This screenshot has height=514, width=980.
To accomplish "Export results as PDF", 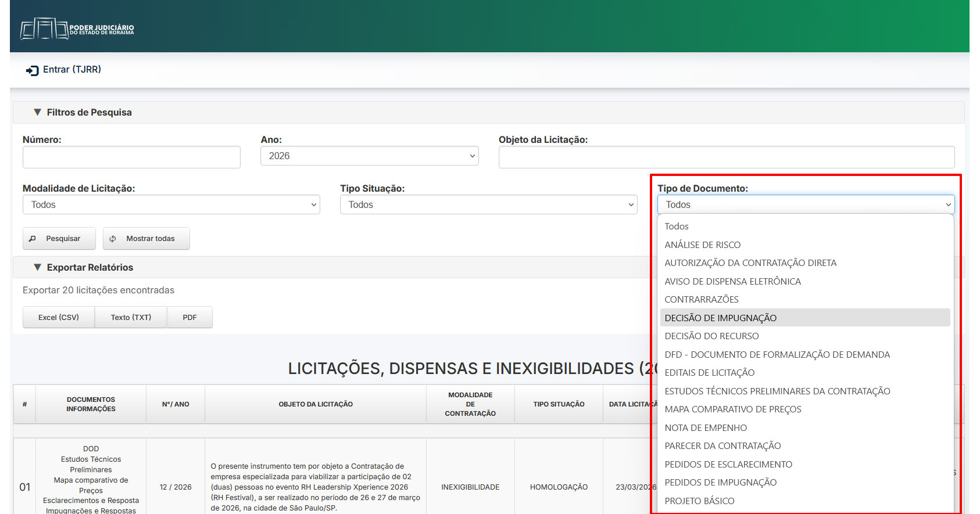I will pos(189,318).
